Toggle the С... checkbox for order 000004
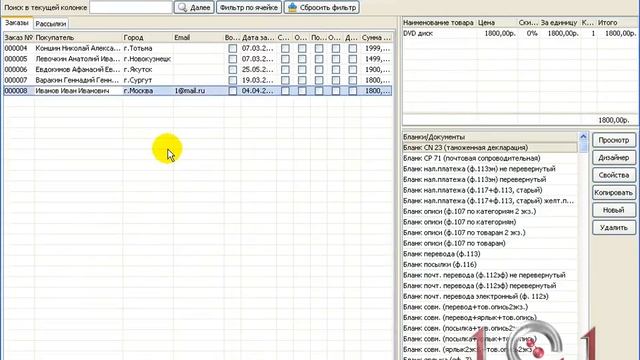This screenshot has width=640, height=360. (285, 48)
